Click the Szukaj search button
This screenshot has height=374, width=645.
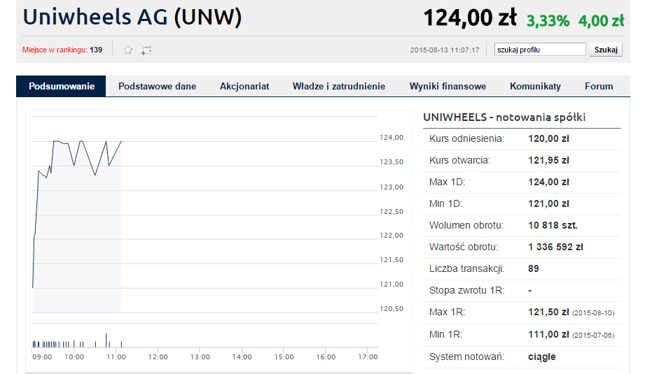[x=606, y=50]
